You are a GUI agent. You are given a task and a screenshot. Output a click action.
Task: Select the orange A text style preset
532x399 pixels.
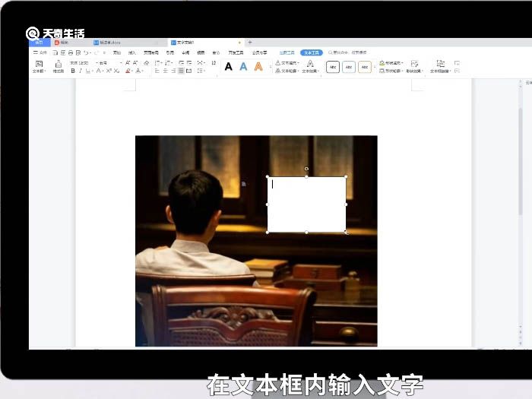click(258, 67)
